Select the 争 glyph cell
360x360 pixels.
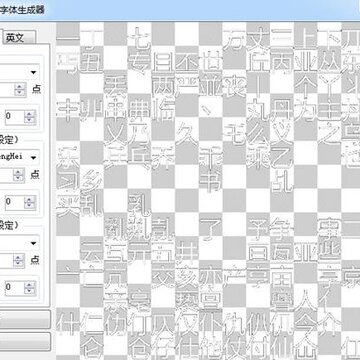pyautogui.click(x=282, y=228)
